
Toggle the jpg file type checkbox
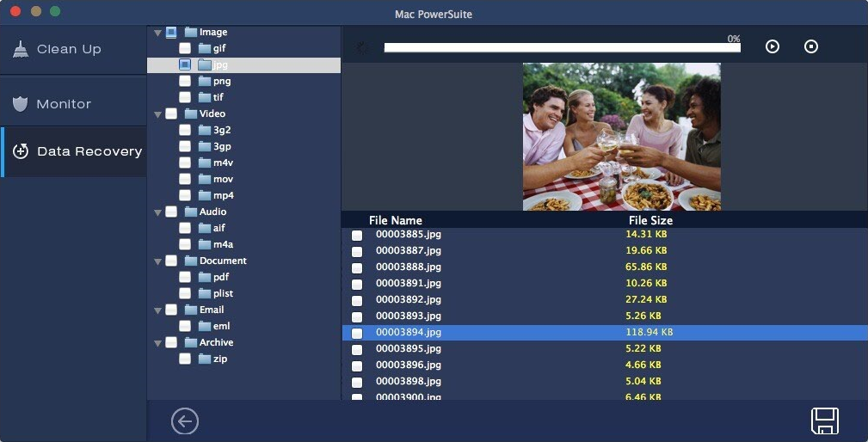click(185, 64)
